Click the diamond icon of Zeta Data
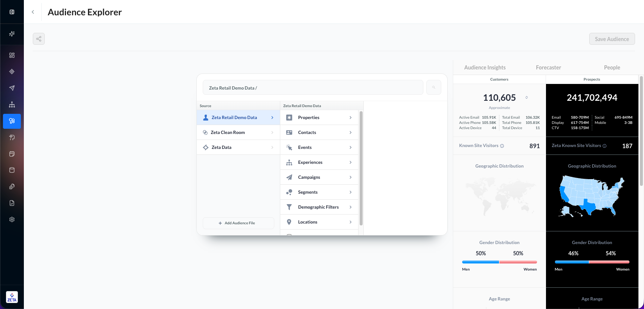The image size is (644, 309). pos(206,147)
